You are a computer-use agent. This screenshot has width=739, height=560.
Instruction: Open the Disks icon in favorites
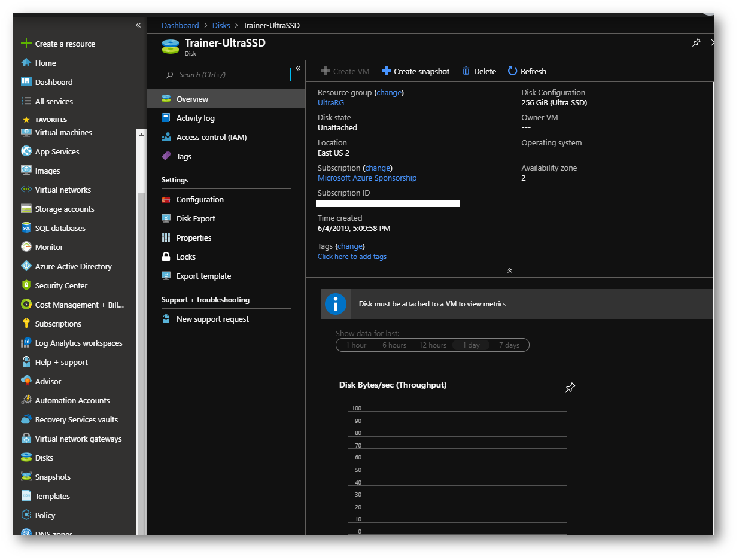click(x=26, y=458)
